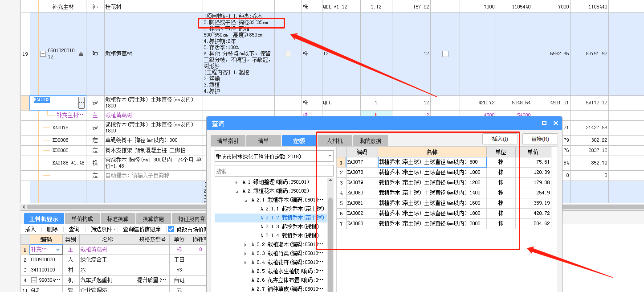Screen dimensions: 644x292
Task: Open the 我的数据 tab
Action: [370, 141]
